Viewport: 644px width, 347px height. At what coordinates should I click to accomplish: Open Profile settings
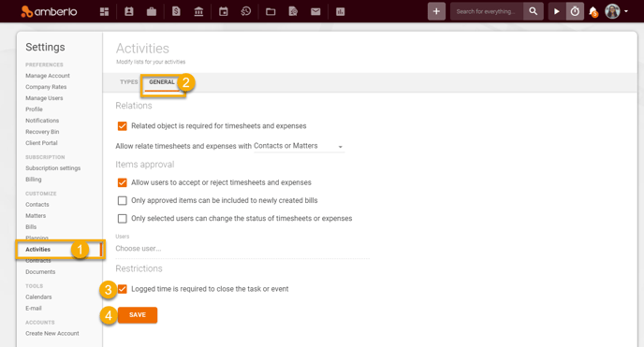point(34,109)
